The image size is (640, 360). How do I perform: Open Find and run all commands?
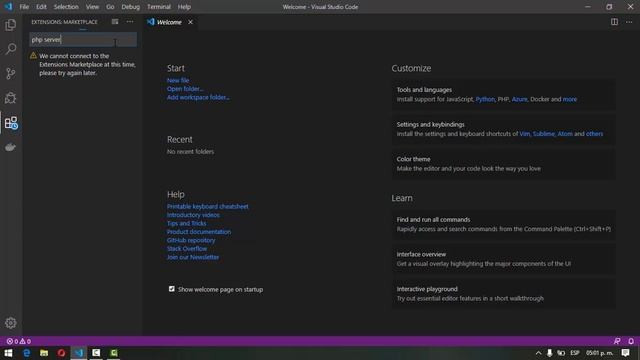click(504, 224)
